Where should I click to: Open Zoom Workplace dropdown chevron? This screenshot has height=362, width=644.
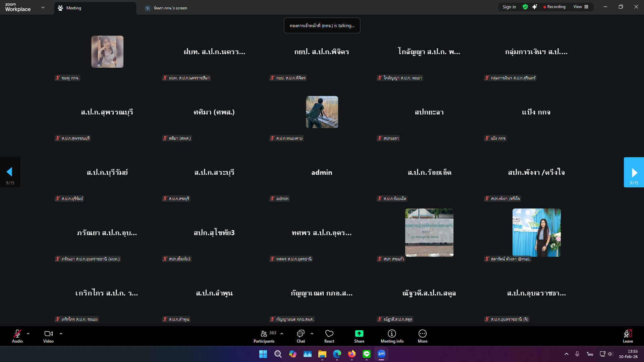click(43, 7)
